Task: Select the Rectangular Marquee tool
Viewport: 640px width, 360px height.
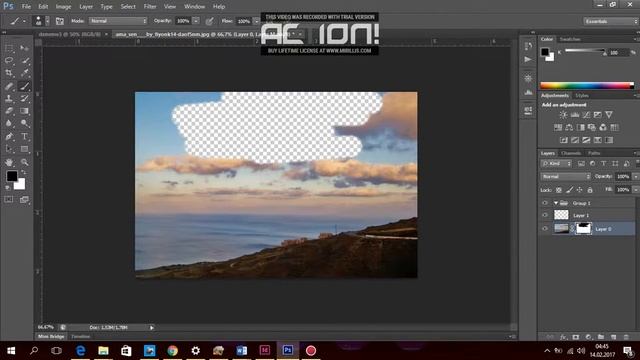Action: (x=9, y=48)
